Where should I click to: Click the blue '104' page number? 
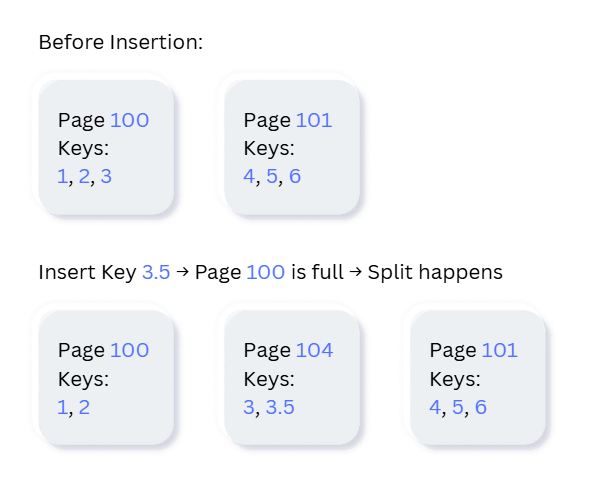click(314, 350)
